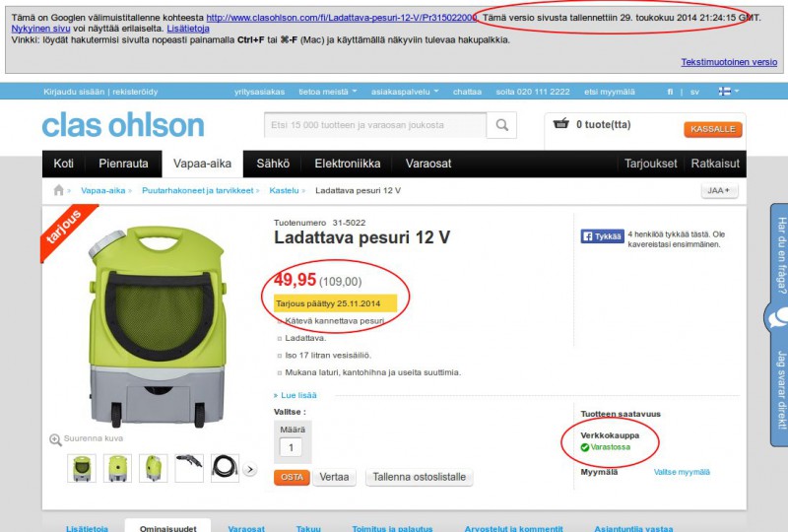The image size is (788, 532).
Task: Click the Tallenna ostoslistalle button
Action: [x=420, y=477]
